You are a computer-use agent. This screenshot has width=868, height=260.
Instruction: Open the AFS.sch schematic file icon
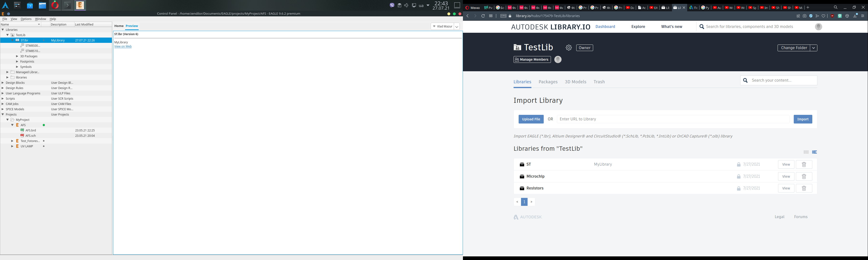pyautogui.click(x=22, y=136)
